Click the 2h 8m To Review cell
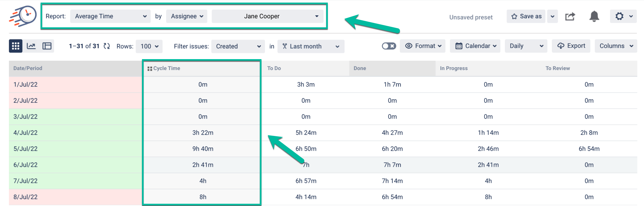This screenshot has width=644, height=206. (589, 133)
